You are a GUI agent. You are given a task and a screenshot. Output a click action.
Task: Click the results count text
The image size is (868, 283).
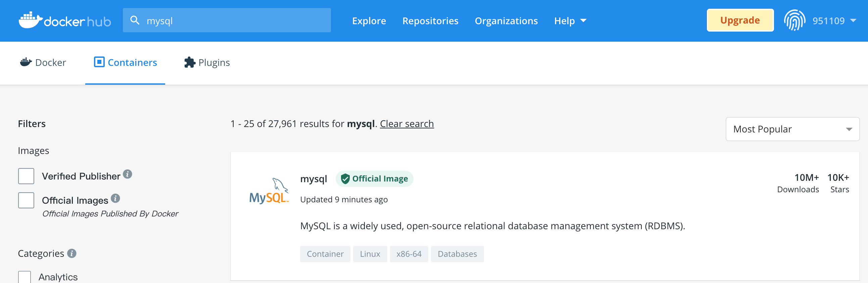(x=303, y=124)
